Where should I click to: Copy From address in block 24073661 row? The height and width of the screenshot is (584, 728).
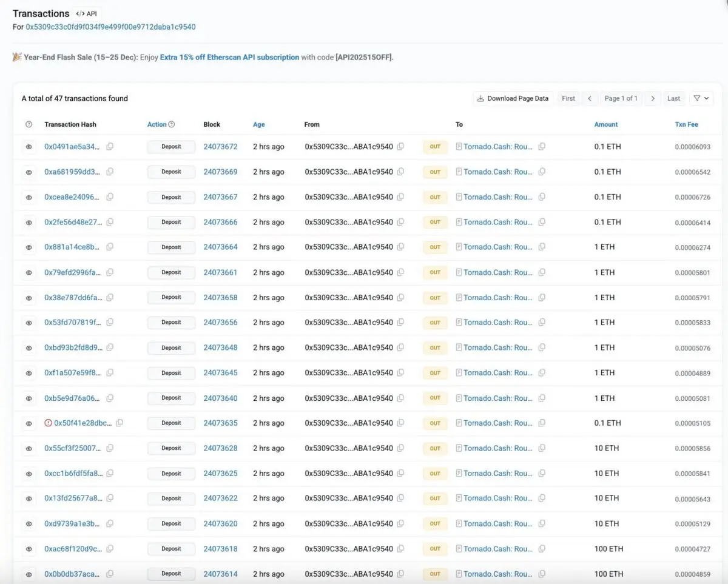point(400,272)
